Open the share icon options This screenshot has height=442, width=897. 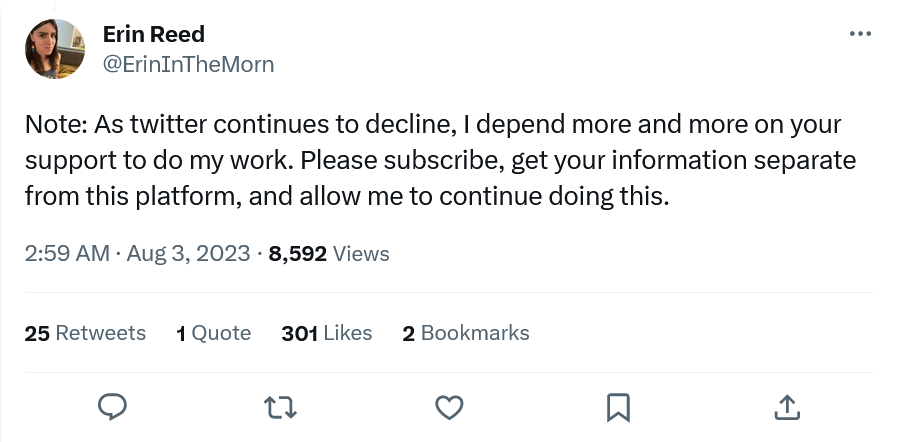click(787, 406)
